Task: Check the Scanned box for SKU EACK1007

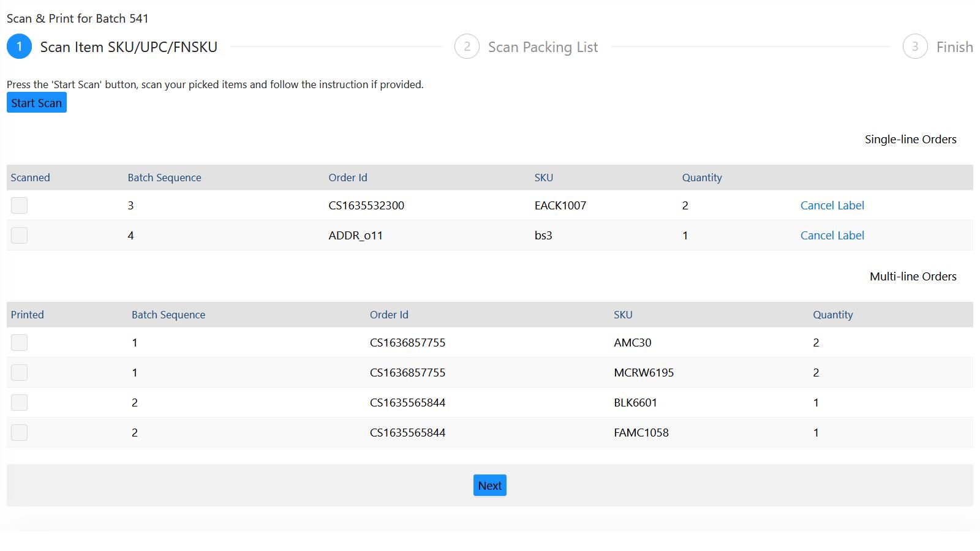Action: point(19,205)
